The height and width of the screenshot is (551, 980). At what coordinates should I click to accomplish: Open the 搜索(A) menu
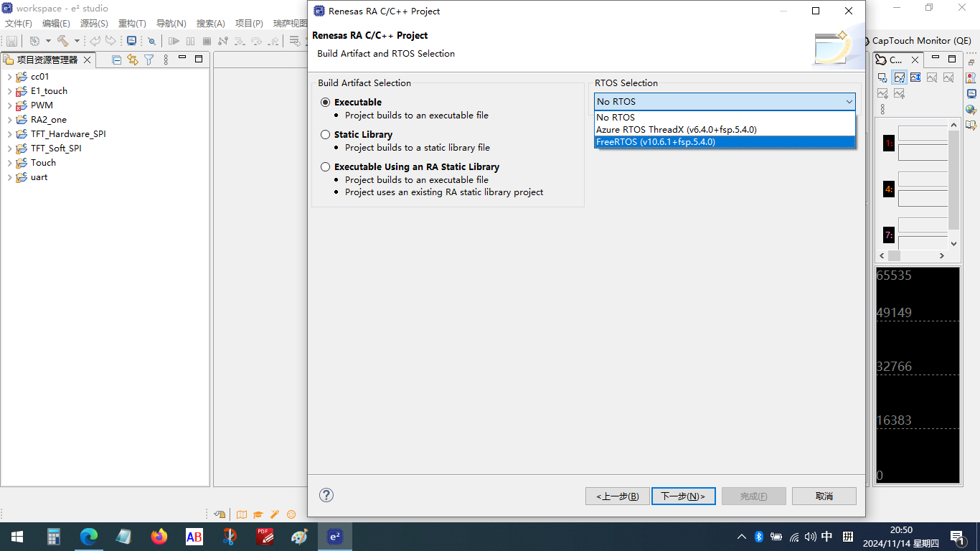click(210, 24)
